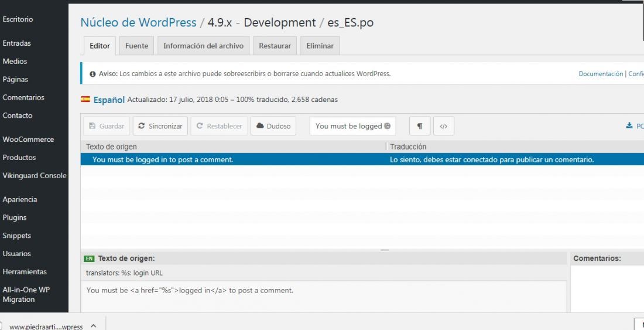Open Páginas in admin sidebar

point(15,79)
